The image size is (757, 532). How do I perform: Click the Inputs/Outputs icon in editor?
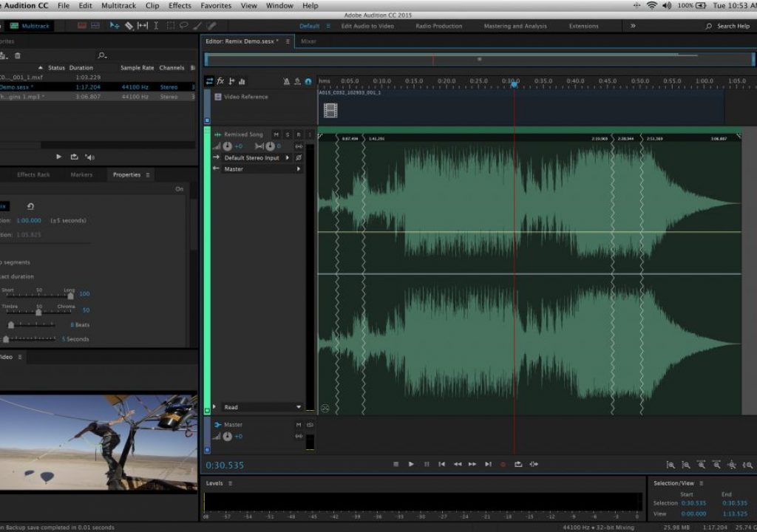(209, 81)
